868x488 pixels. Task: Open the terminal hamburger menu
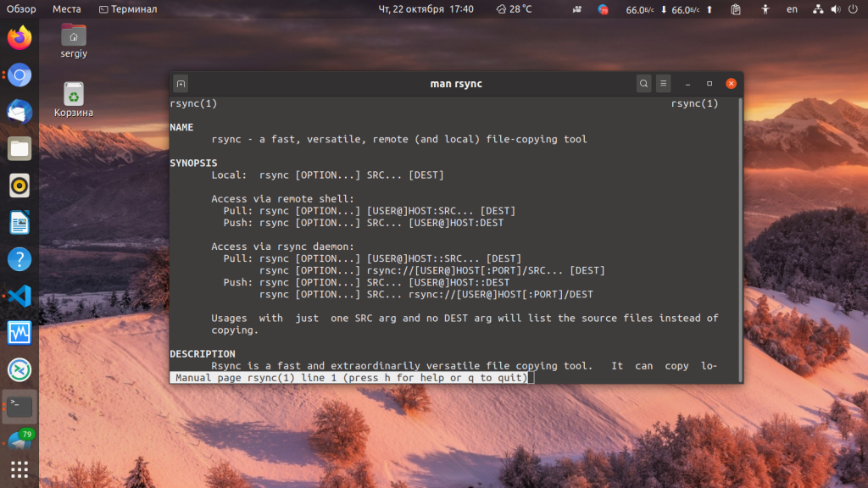(x=663, y=84)
